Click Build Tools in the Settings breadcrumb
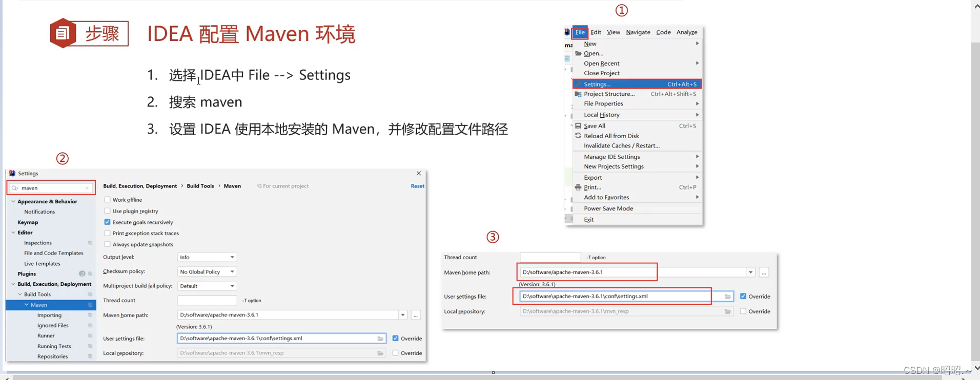The image size is (980, 380). [x=200, y=186]
